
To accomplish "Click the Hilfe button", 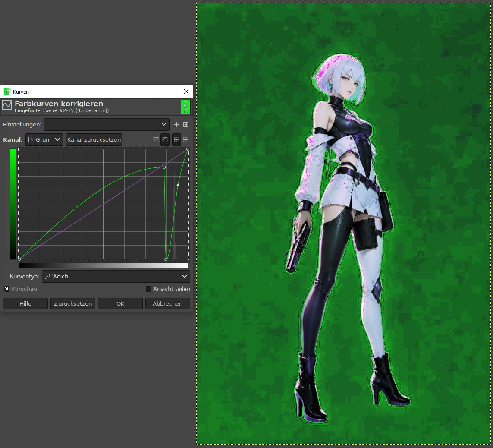I will 25,303.
